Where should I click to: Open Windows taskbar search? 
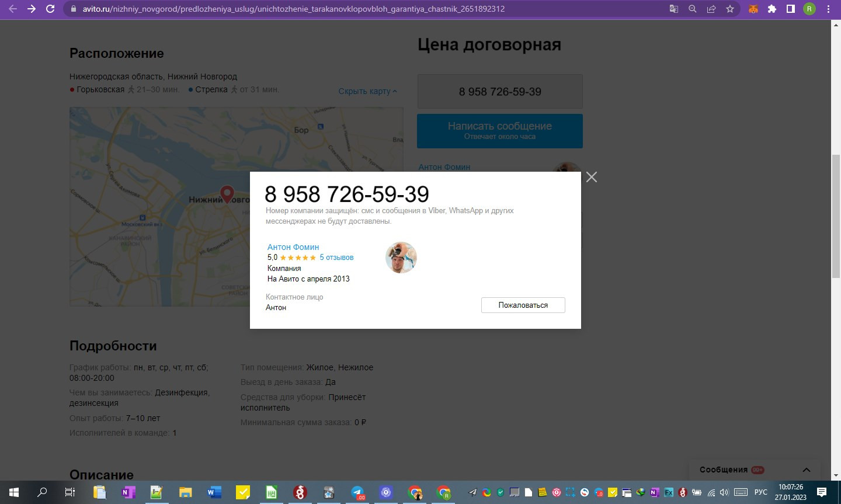coord(42,492)
